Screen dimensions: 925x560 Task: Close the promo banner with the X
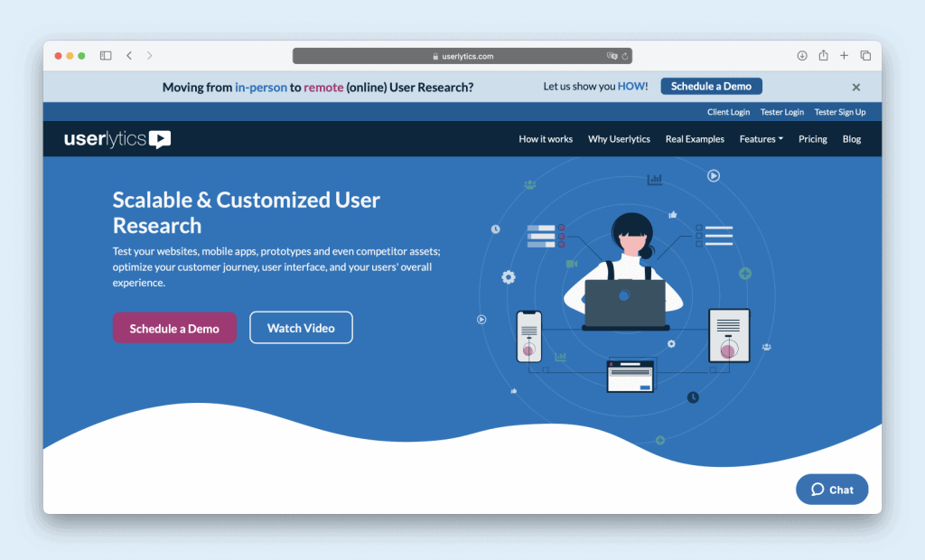[856, 88]
